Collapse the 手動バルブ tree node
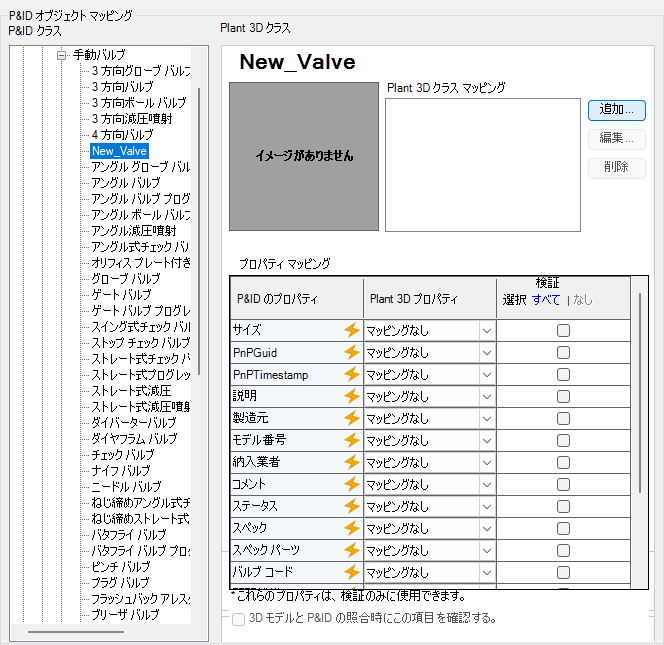664x645 pixels. pyautogui.click(x=61, y=55)
